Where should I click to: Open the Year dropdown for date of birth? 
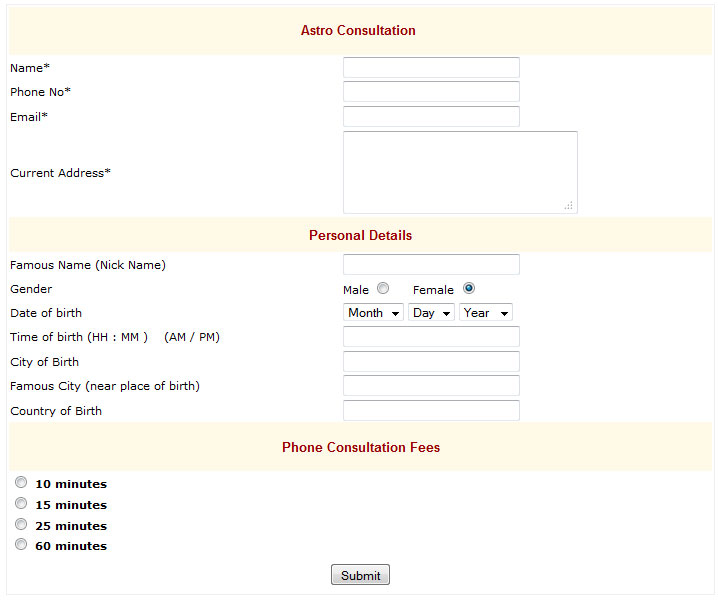[485, 312]
